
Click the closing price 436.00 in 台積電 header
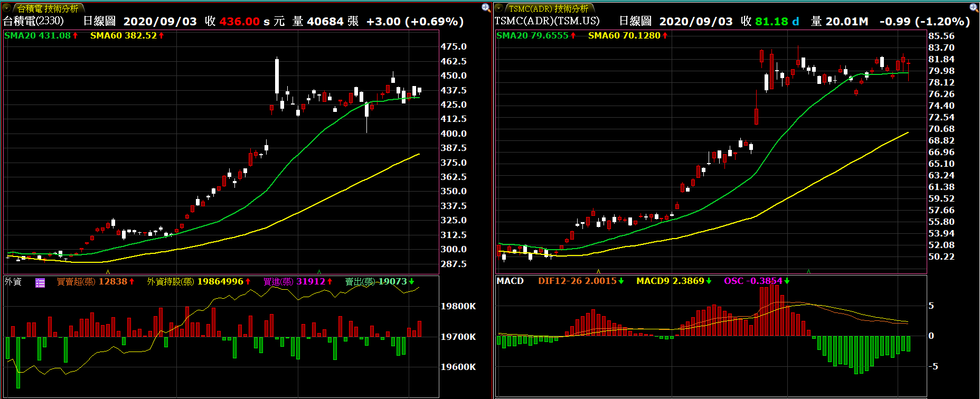pyautogui.click(x=240, y=22)
